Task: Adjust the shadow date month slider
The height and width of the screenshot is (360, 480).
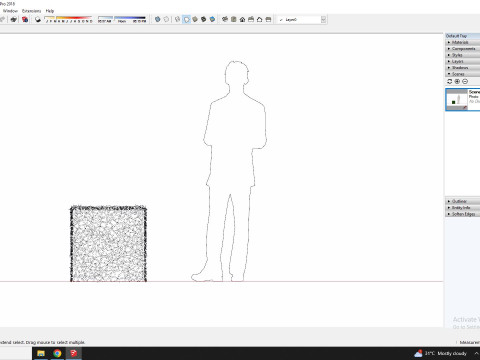Action: [68, 19]
